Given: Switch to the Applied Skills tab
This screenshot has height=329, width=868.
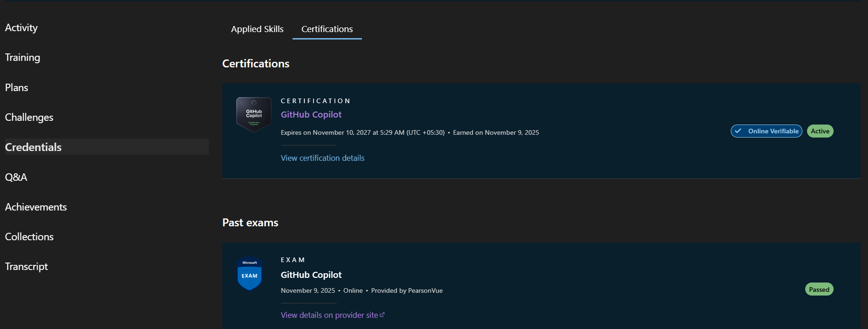Looking at the screenshot, I should (x=257, y=29).
